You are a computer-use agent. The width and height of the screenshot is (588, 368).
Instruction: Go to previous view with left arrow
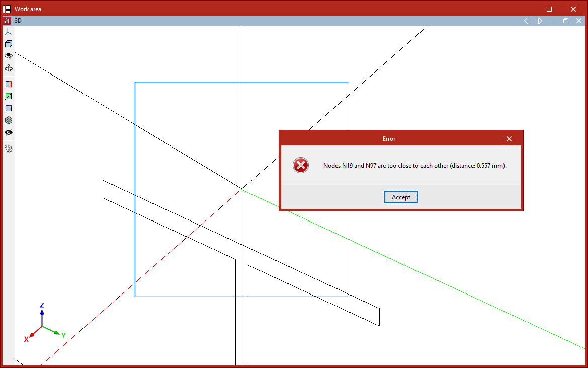tap(526, 21)
